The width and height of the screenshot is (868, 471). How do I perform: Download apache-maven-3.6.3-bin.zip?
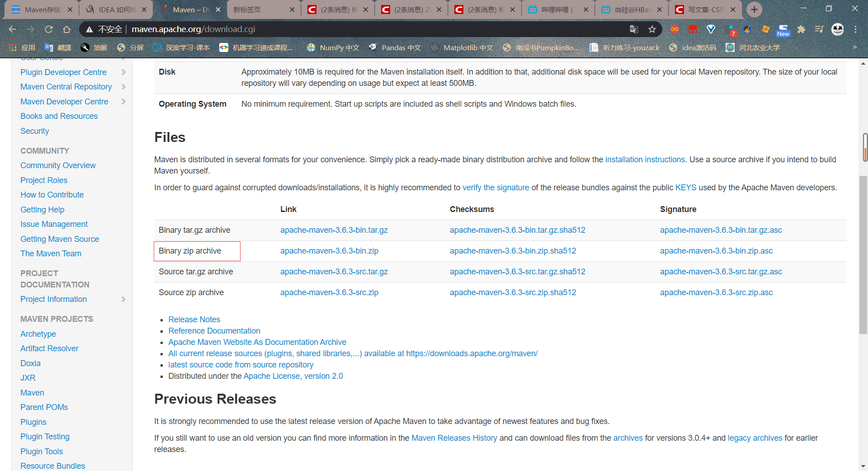[329, 251]
